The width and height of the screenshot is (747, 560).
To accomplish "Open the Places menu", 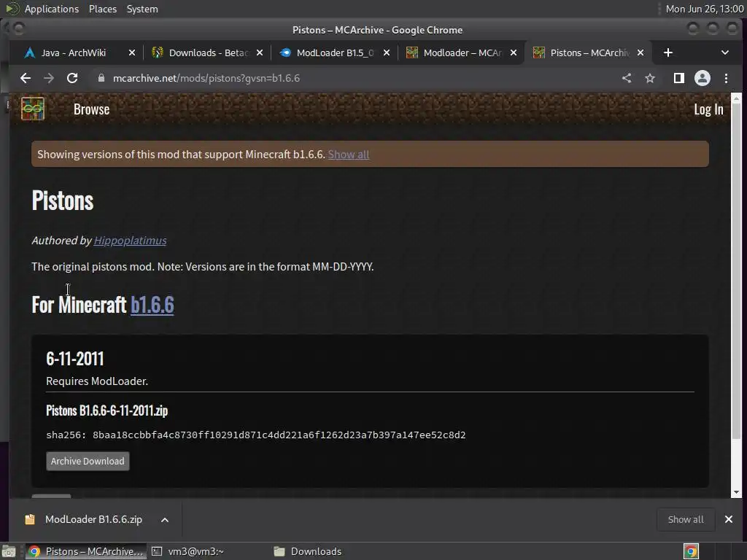I will [102, 9].
